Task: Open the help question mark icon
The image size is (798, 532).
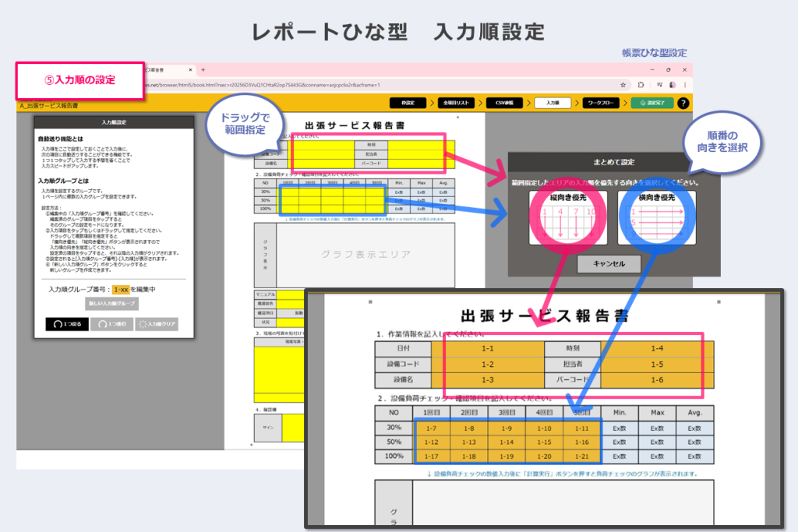Action: (x=683, y=104)
